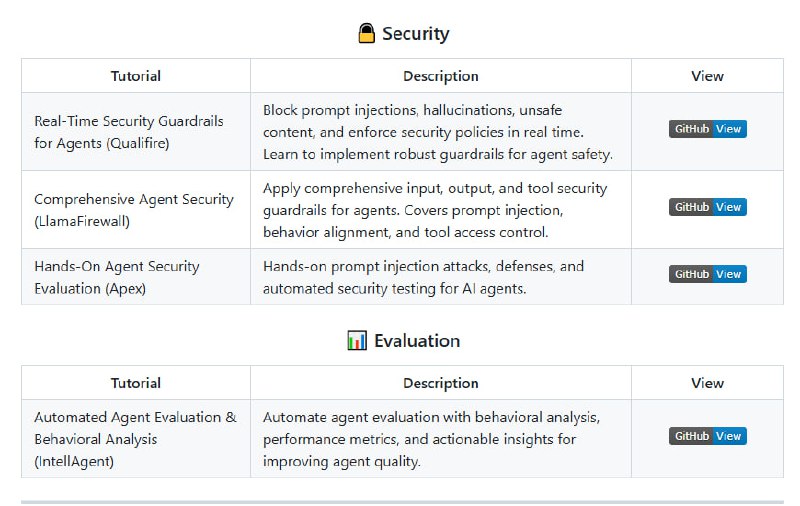Click the Tutorial column header in Security table
The height and width of the screenshot is (506, 800).
(136, 76)
